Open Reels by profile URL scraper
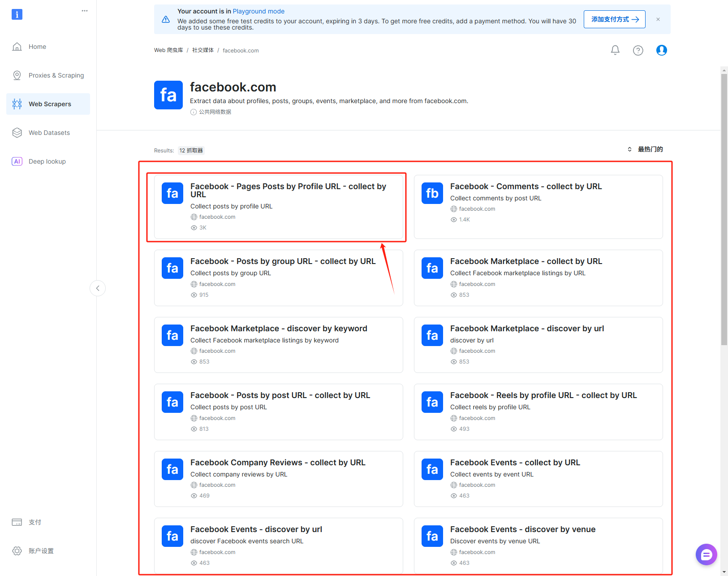Image resolution: width=728 pixels, height=576 pixels. click(538, 412)
